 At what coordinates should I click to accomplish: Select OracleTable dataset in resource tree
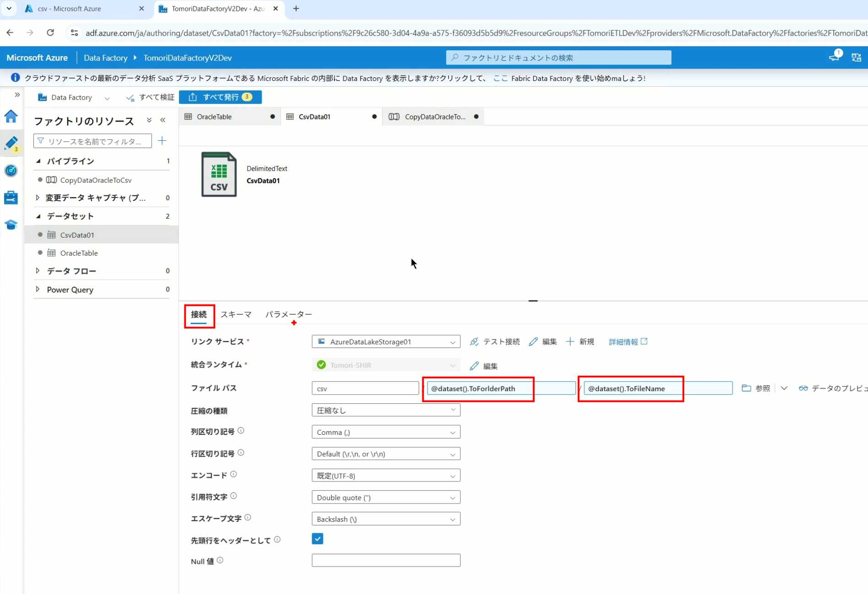point(79,253)
